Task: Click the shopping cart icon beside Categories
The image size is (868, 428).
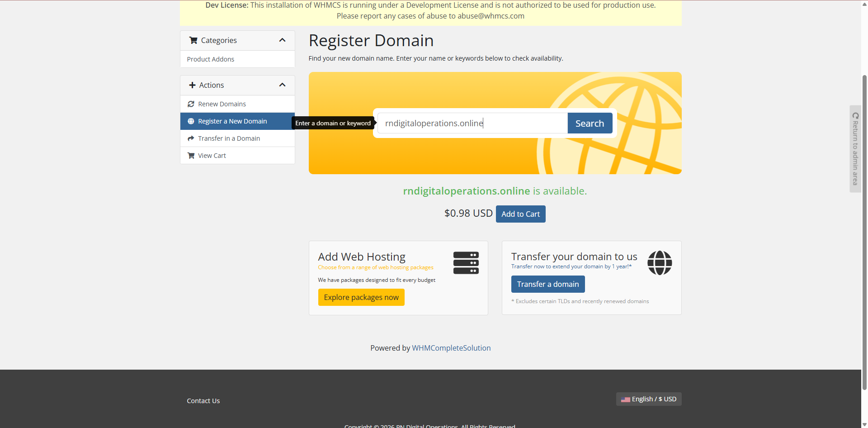Action: click(193, 40)
